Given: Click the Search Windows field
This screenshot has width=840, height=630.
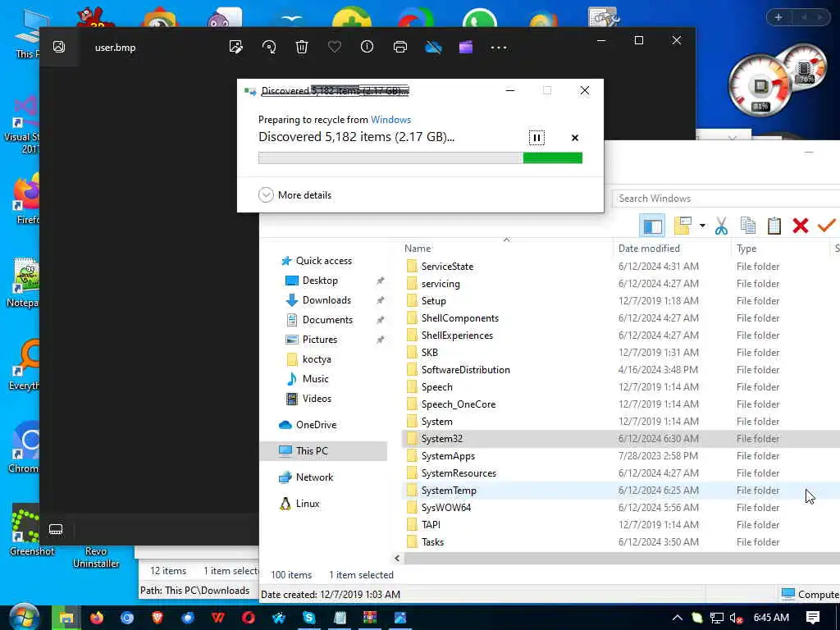Looking at the screenshot, I should coord(727,199).
